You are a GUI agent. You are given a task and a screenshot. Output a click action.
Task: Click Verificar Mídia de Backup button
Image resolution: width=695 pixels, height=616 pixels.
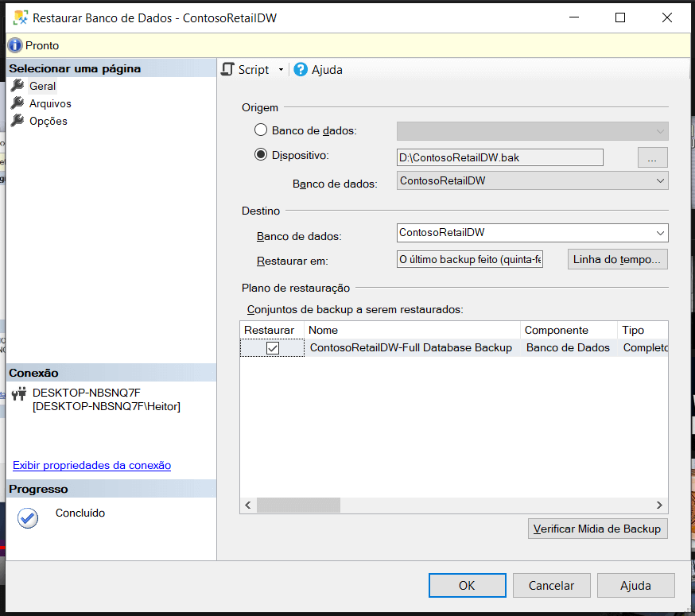coord(597,529)
